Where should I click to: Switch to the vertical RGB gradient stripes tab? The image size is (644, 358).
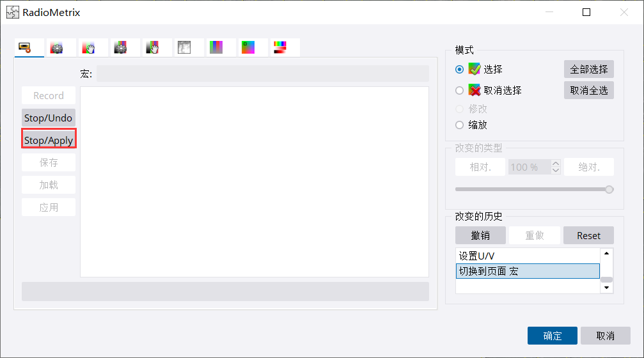pos(216,48)
